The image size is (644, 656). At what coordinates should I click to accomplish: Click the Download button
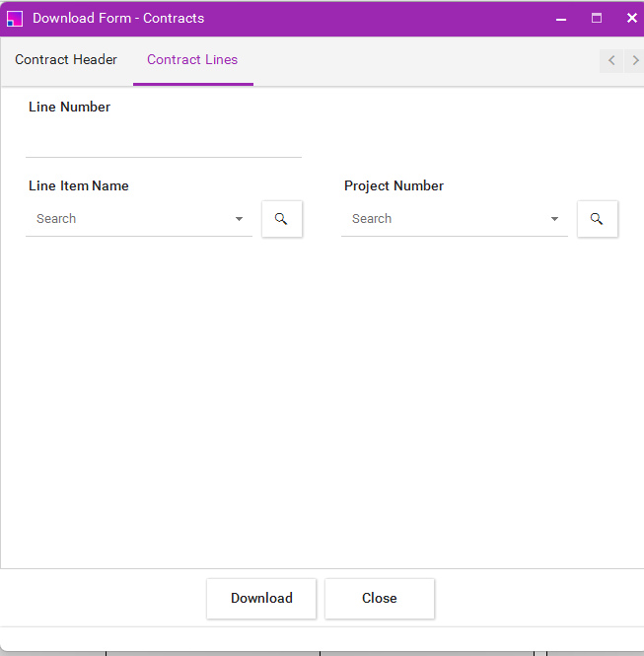click(261, 598)
